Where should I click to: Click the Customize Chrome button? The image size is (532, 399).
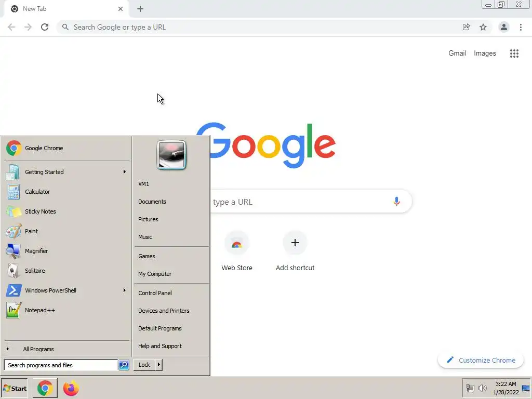tap(481, 361)
